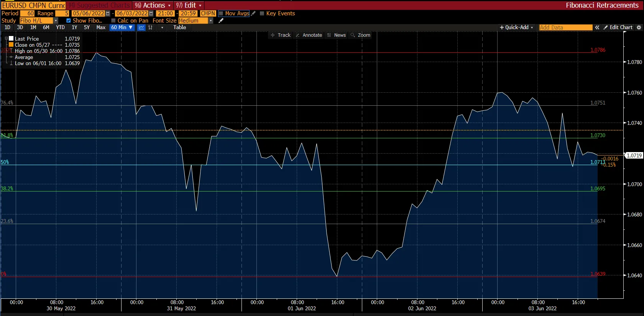Open the News overlay

pyautogui.click(x=337, y=35)
